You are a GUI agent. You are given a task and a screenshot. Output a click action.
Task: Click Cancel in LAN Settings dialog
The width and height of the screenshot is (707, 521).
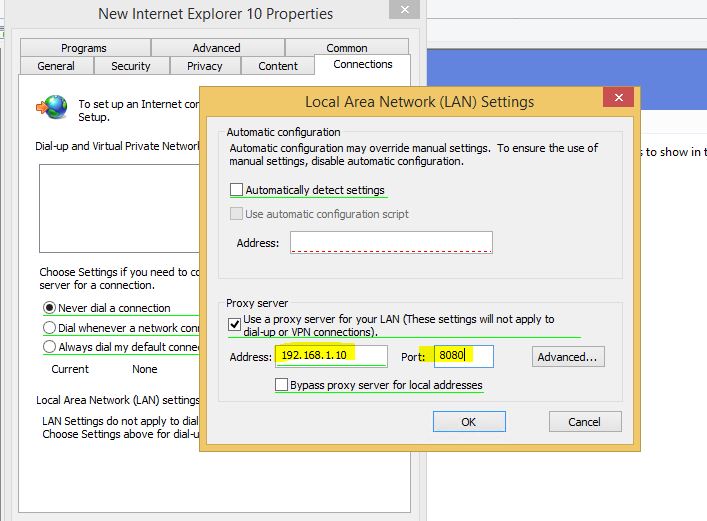(585, 422)
